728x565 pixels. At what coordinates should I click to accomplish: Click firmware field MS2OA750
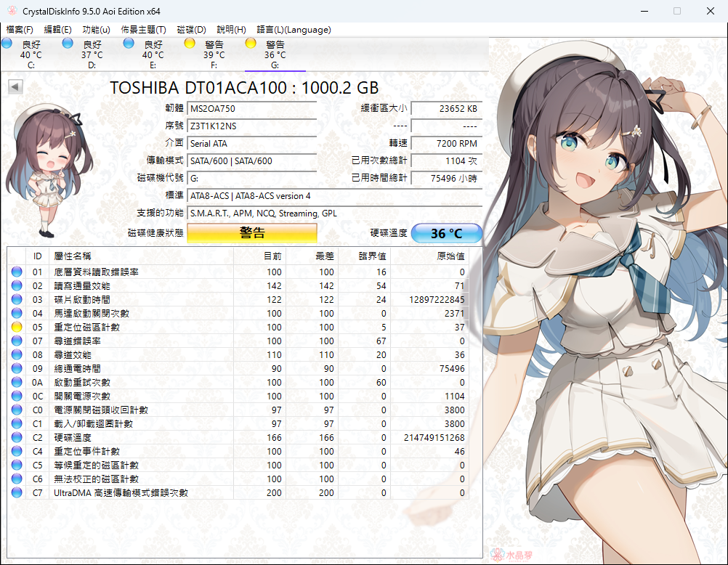tap(251, 109)
